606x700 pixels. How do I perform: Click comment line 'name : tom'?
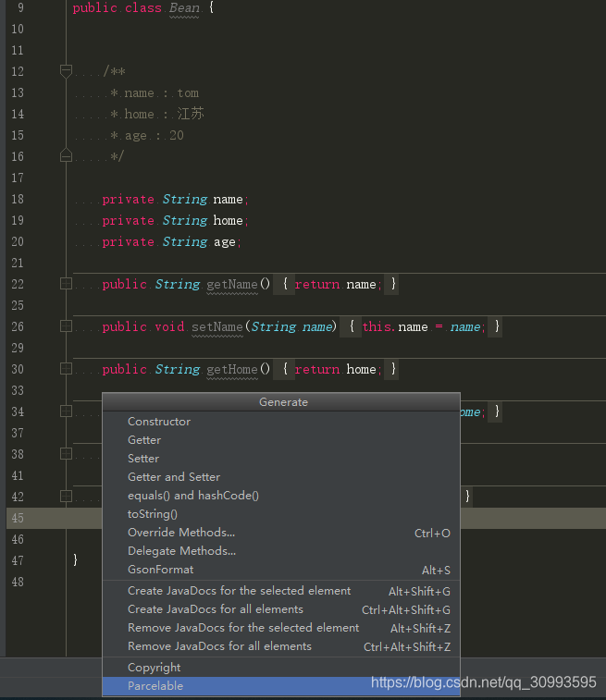coord(155,92)
